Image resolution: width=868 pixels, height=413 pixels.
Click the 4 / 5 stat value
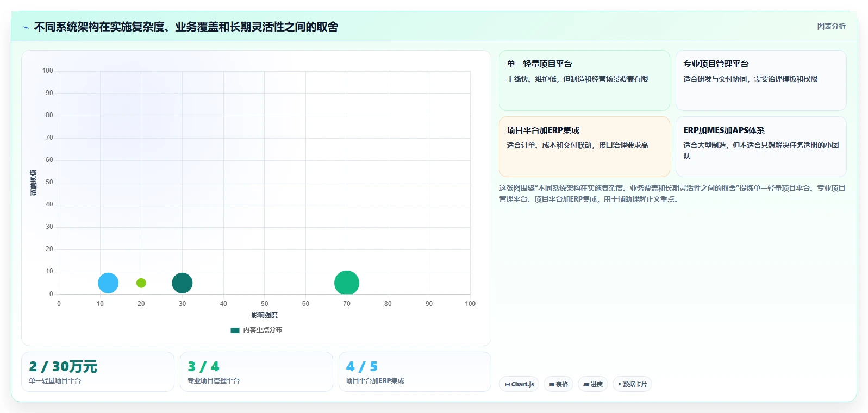click(x=362, y=367)
